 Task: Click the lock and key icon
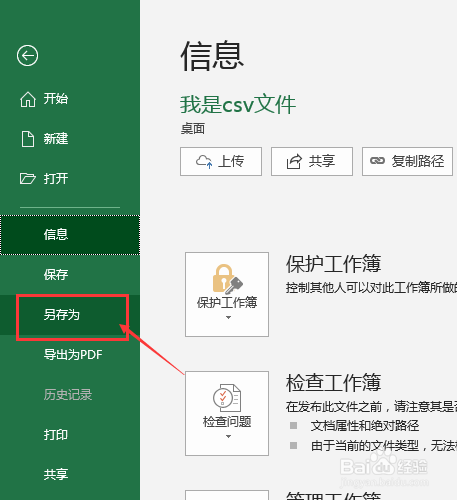[227, 279]
